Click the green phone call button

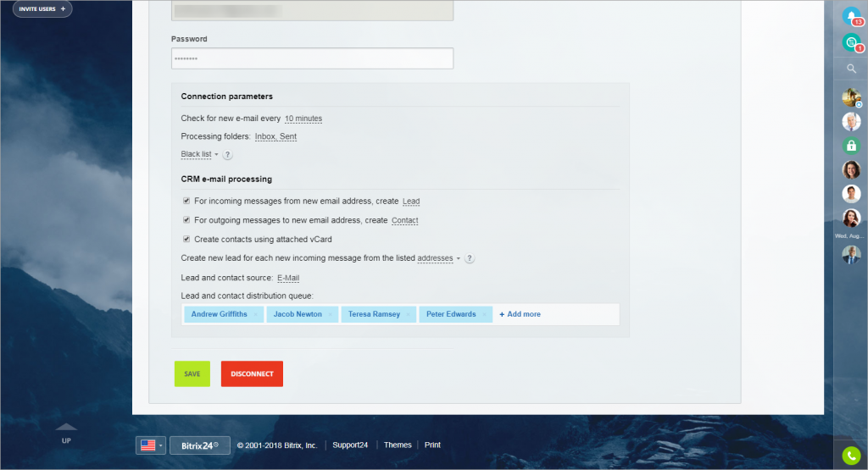pyautogui.click(x=851, y=456)
